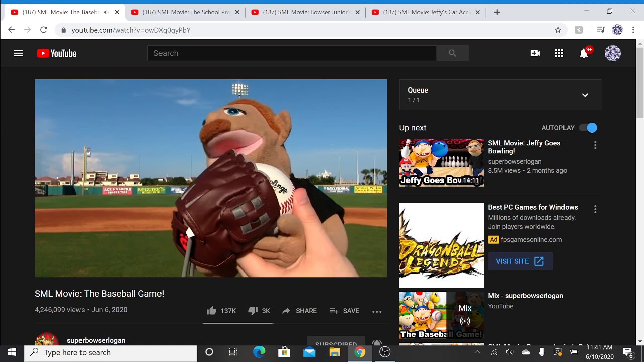The image size is (644, 362).
Task: Save the video to a playlist
Action: click(344, 311)
